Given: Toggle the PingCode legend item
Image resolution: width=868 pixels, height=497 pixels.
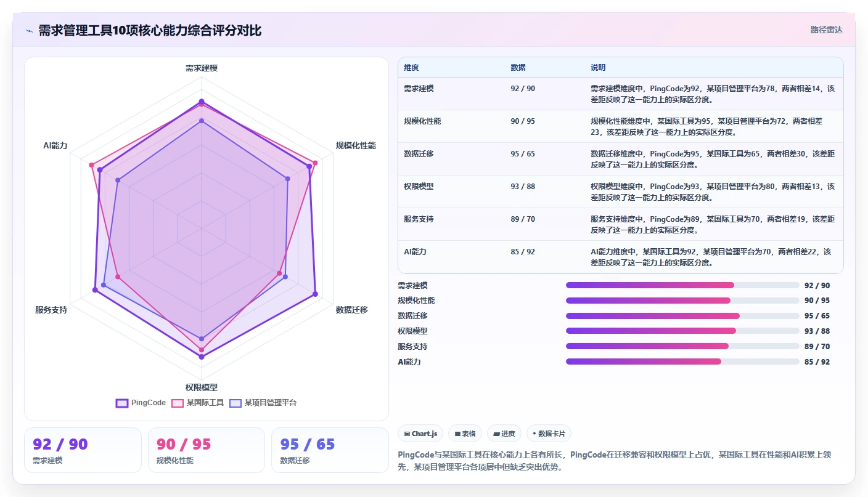Looking at the screenshot, I should tap(141, 403).
